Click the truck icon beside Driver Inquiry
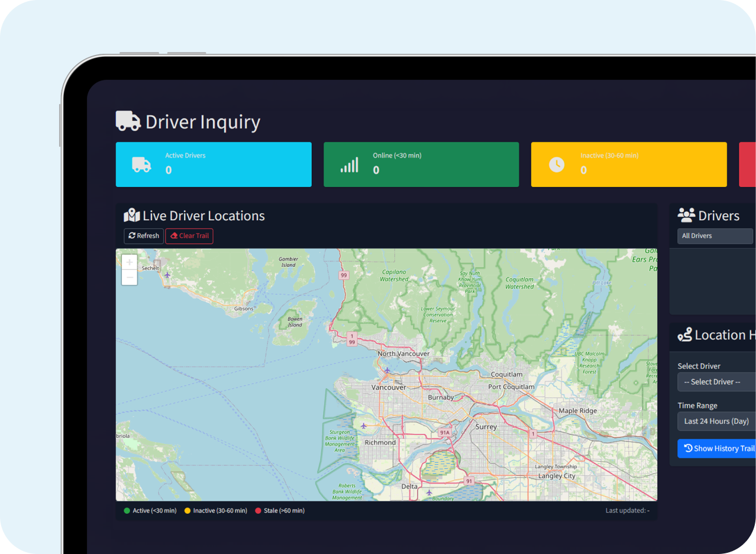 click(x=128, y=121)
